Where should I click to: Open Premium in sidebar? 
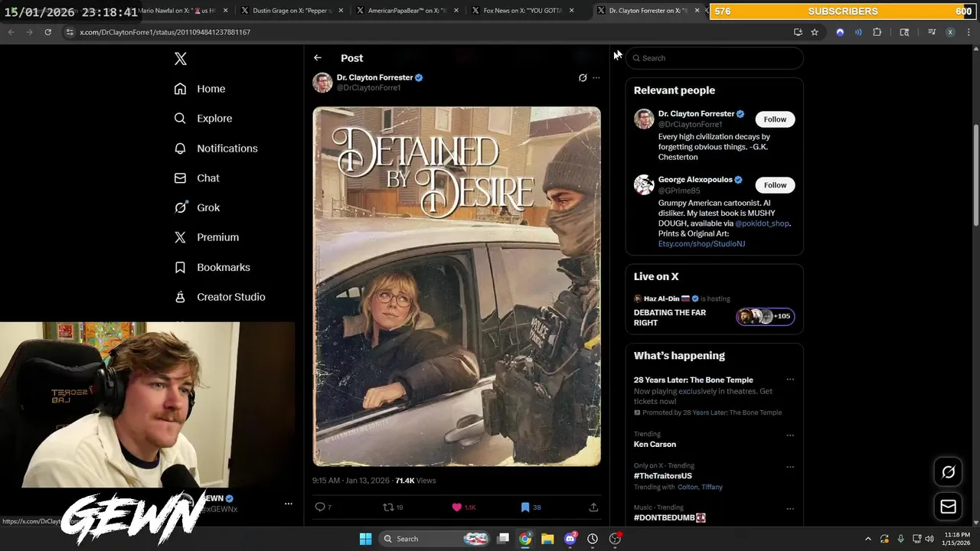coord(206,237)
